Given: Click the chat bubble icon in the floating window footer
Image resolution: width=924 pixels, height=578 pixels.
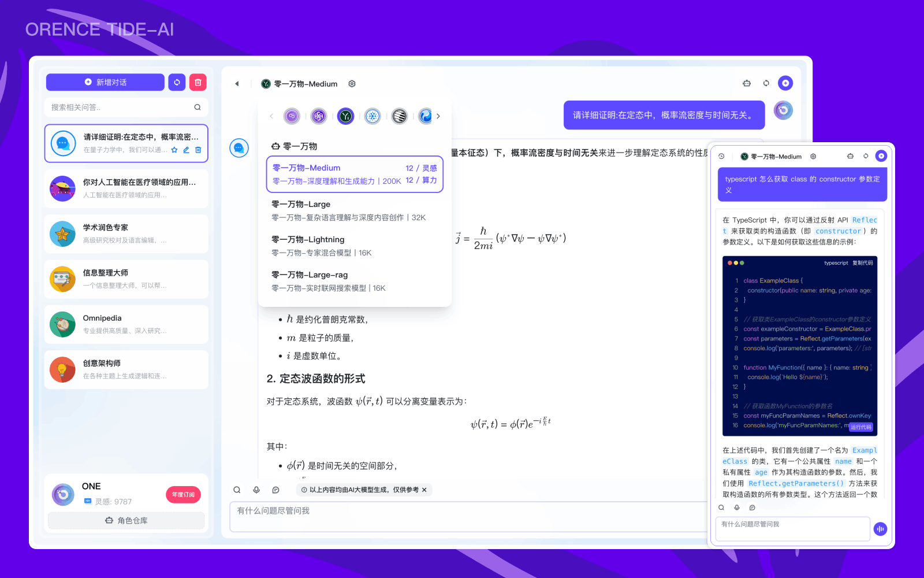Looking at the screenshot, I should pos(752,507).
